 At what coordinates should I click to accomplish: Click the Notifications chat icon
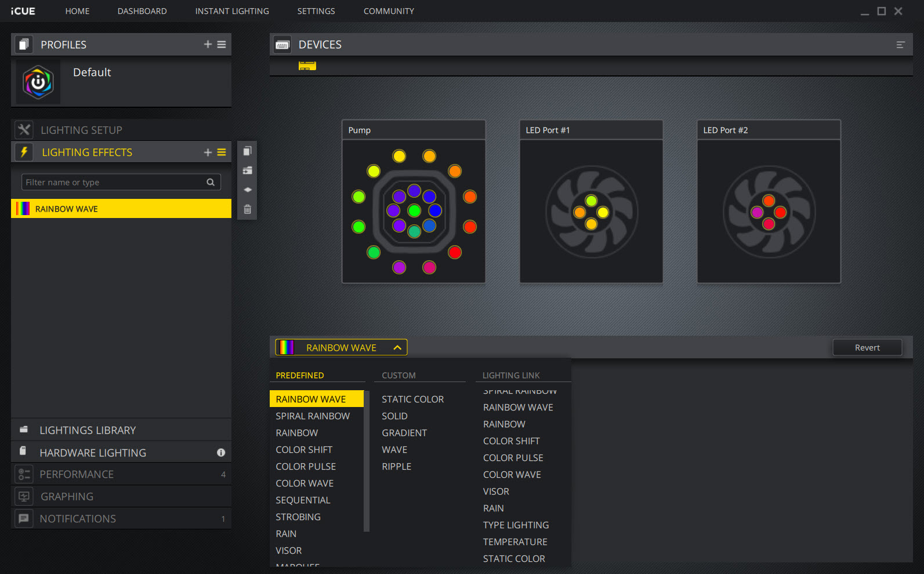pos(24,518)
